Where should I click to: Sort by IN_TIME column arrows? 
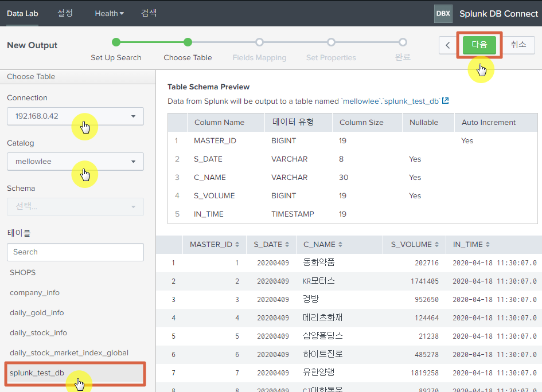click(488, 245)
